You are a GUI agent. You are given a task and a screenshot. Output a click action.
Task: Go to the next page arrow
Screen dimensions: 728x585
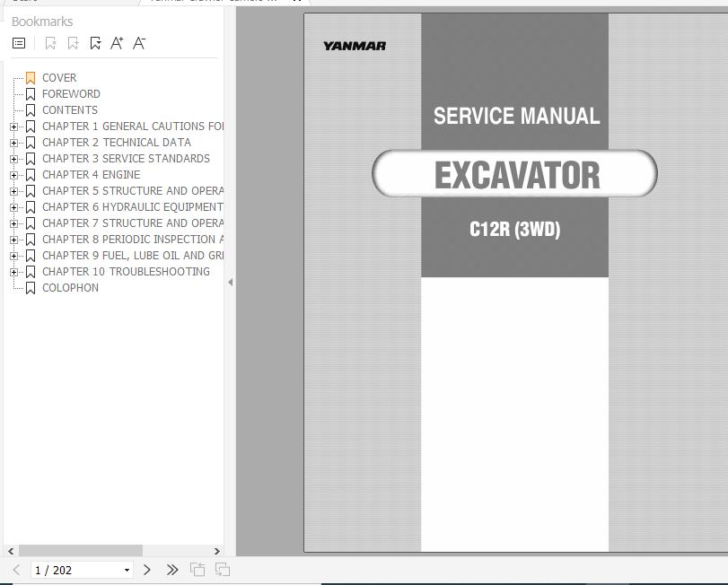146,570
